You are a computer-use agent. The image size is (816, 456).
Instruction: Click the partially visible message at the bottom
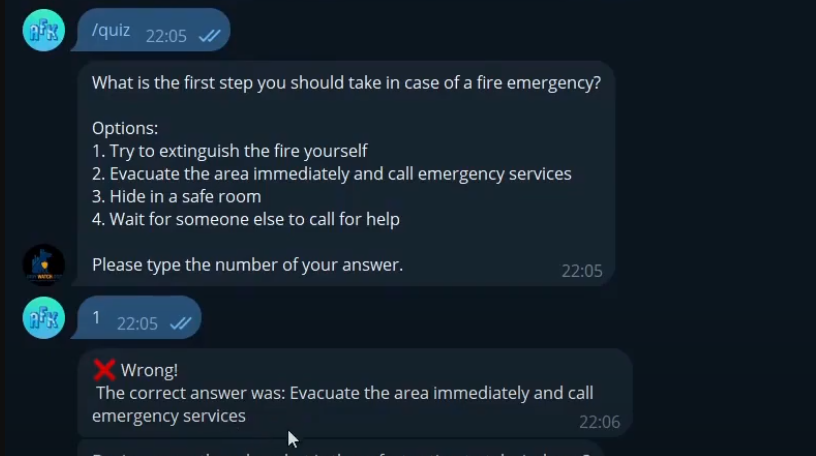pyautogui.click(x=340, y=450)
